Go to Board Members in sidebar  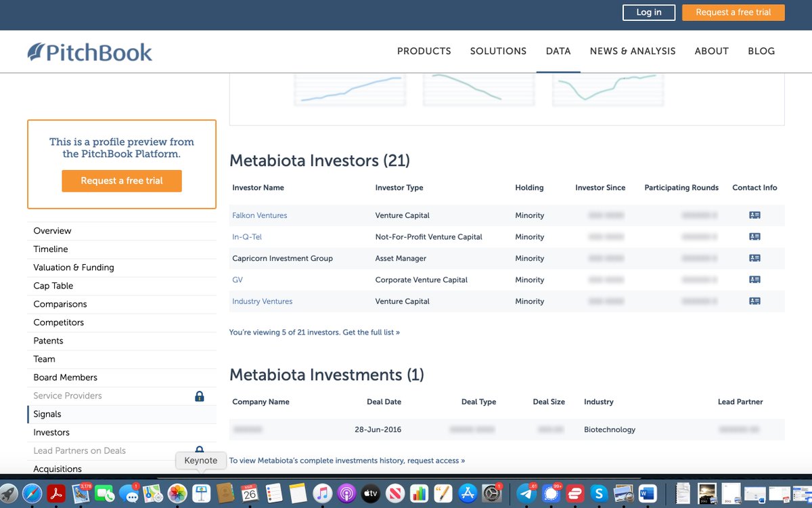[x=66, y=377]
